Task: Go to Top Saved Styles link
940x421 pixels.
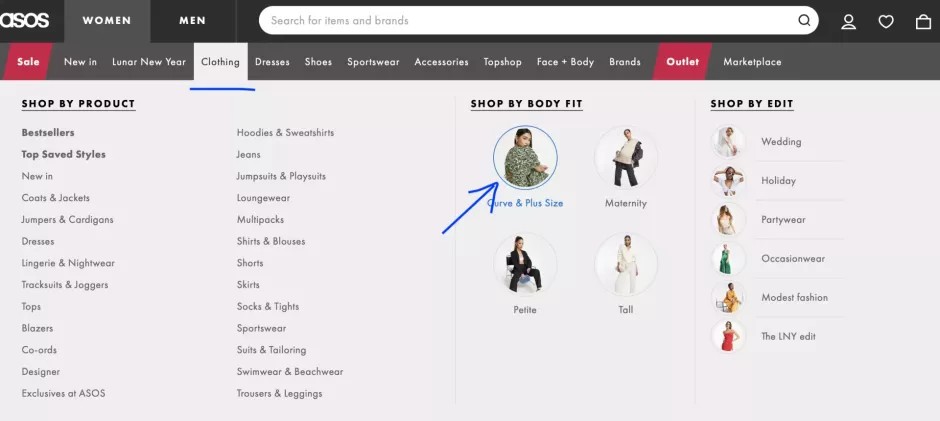Action: tap(64, 154)
